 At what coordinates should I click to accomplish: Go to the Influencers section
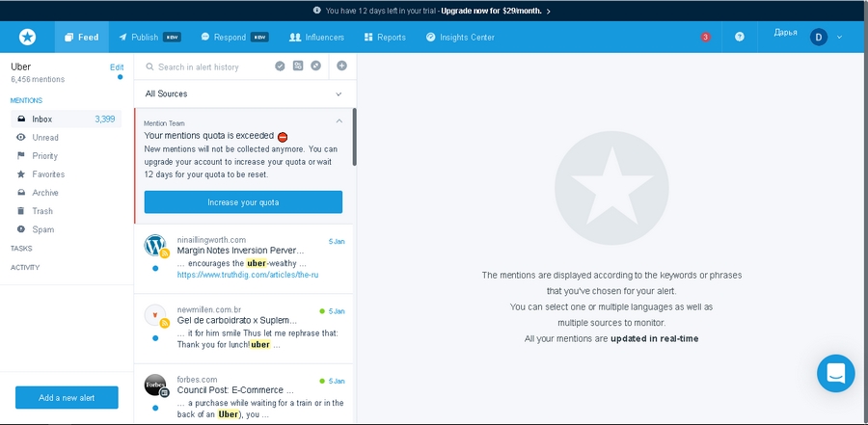click(316, 37)
